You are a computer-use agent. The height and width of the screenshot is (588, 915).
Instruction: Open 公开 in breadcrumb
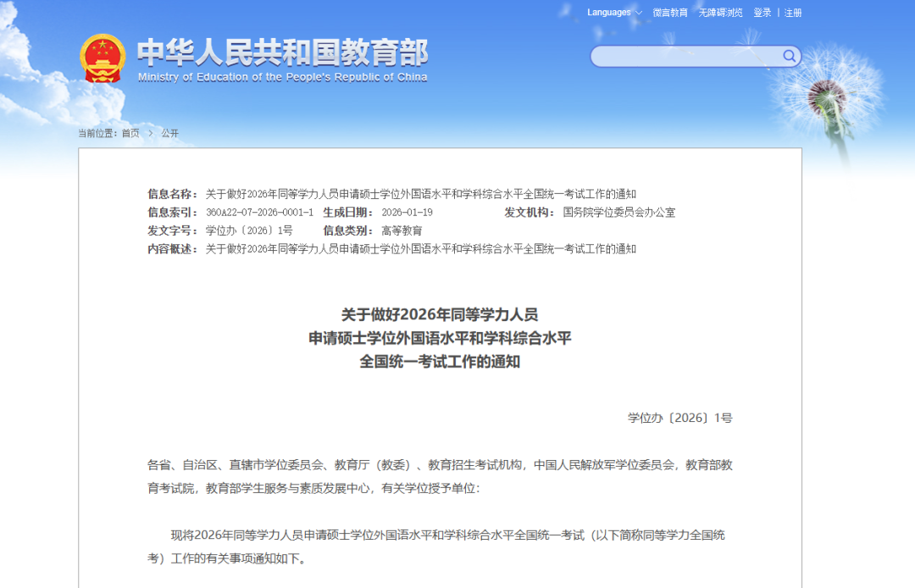click(169, 134)
